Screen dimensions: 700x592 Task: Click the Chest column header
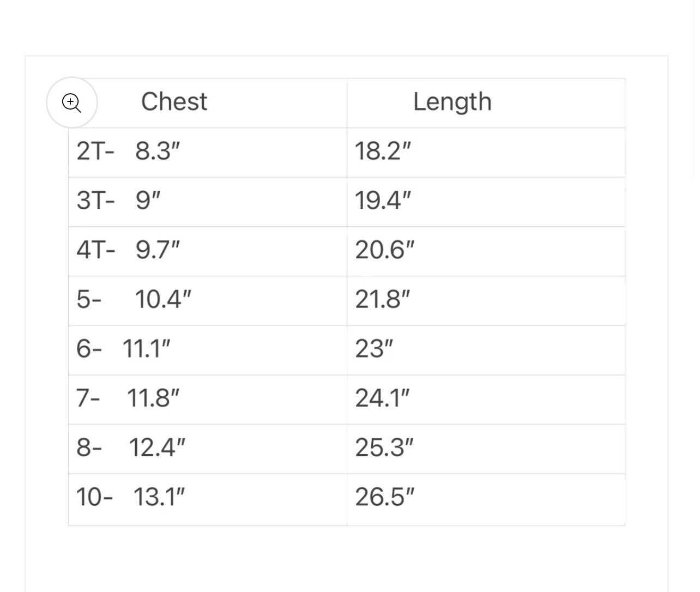[174, 102]
